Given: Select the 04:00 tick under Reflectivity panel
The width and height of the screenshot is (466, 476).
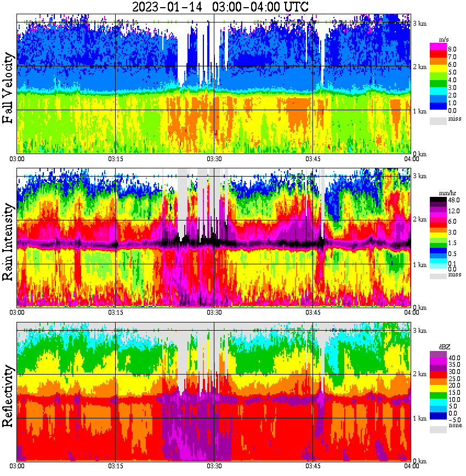Looking at the screenshot, I should (x=411, y=466).
